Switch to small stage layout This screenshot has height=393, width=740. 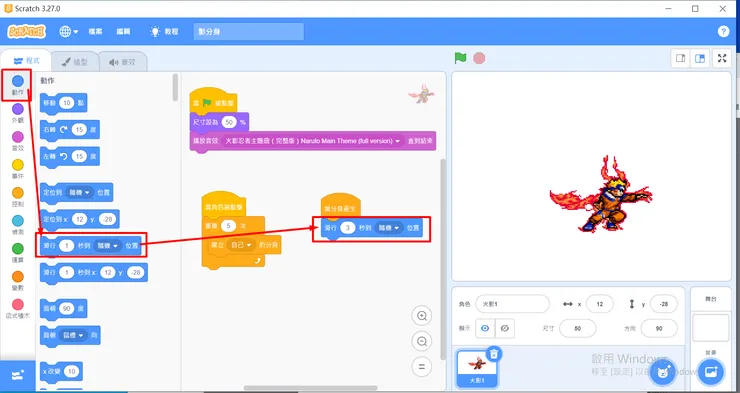pos(681,59)
